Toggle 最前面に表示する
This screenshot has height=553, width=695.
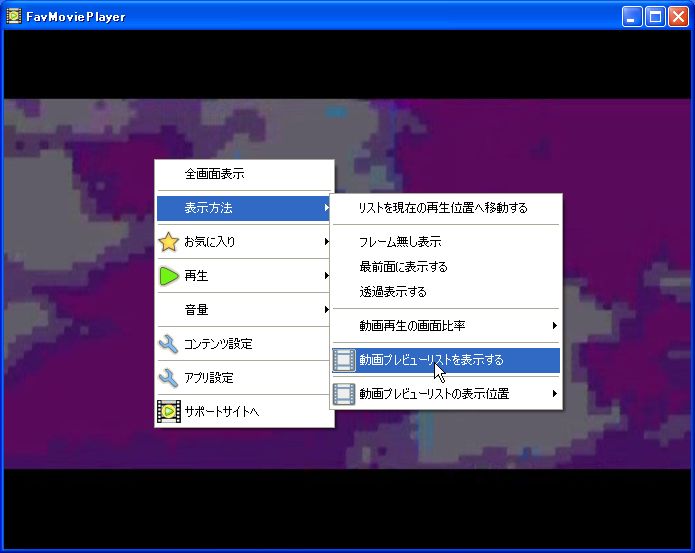[446, 267]
